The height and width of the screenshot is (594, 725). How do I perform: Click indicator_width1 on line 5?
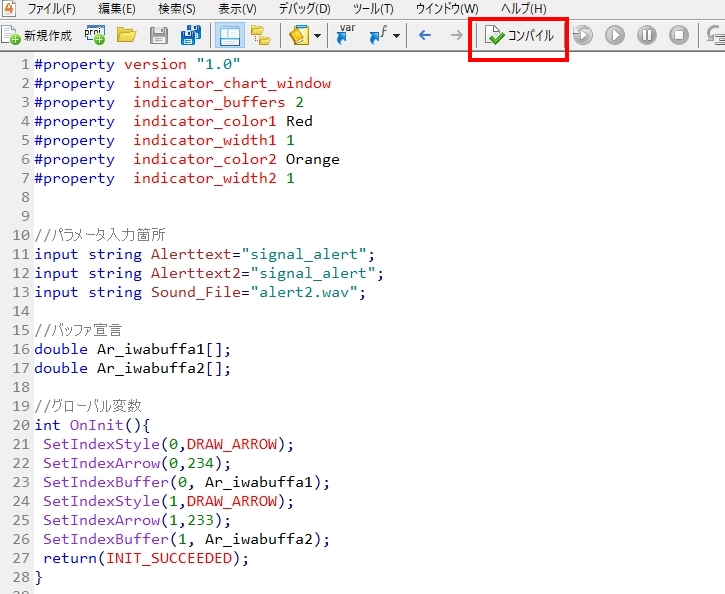204,140
